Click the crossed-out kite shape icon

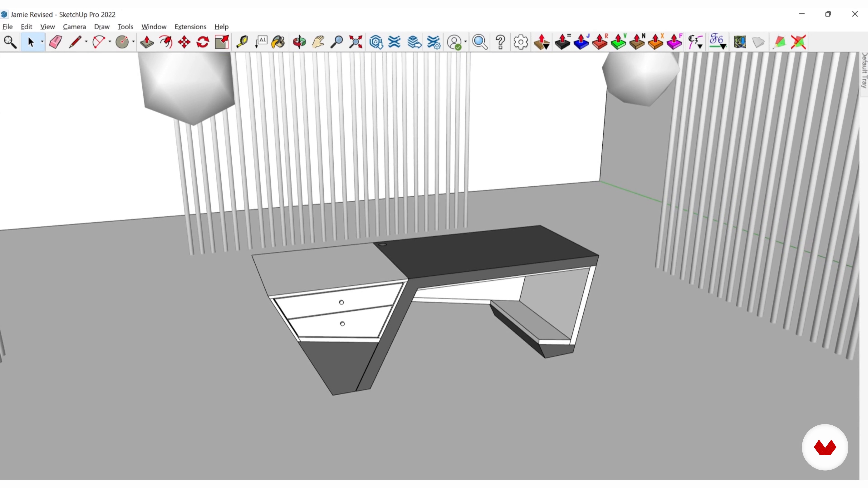click(x=798, y=42)
